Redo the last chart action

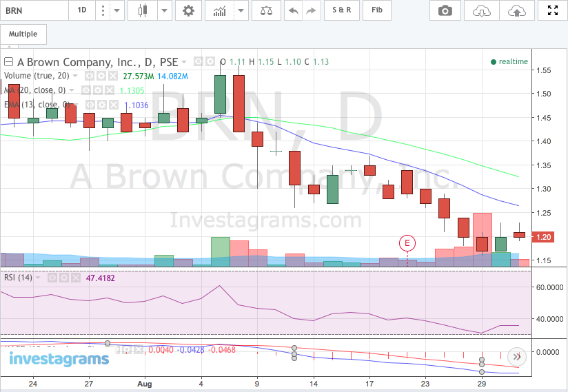pos(311,10)
